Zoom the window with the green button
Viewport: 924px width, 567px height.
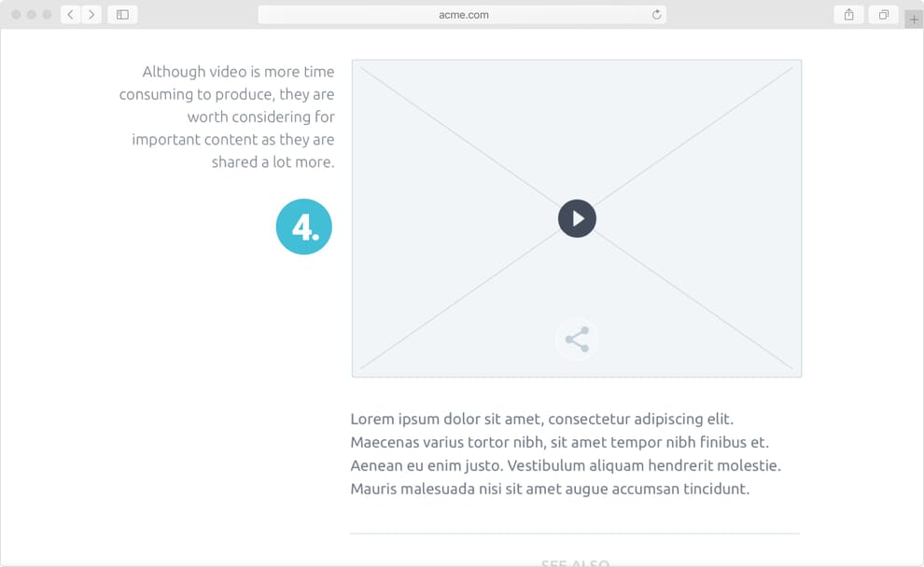pyautogui.click(x=46, y=14)
